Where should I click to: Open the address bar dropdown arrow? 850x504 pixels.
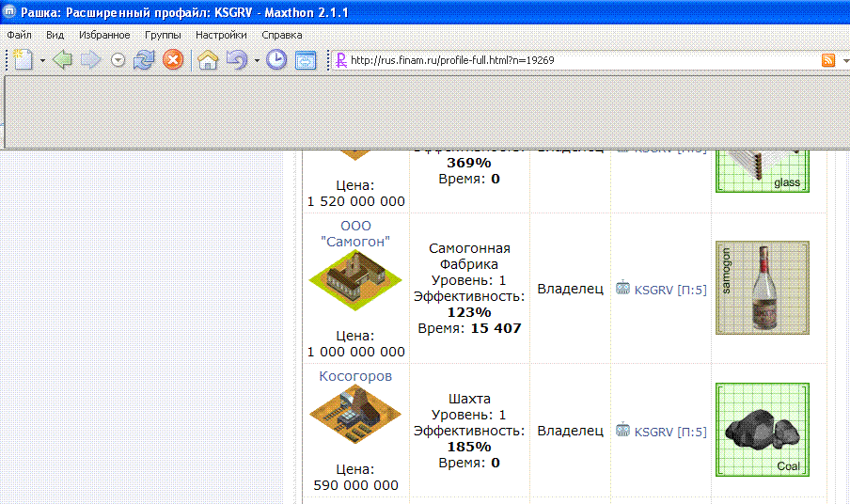pos(845,61)
